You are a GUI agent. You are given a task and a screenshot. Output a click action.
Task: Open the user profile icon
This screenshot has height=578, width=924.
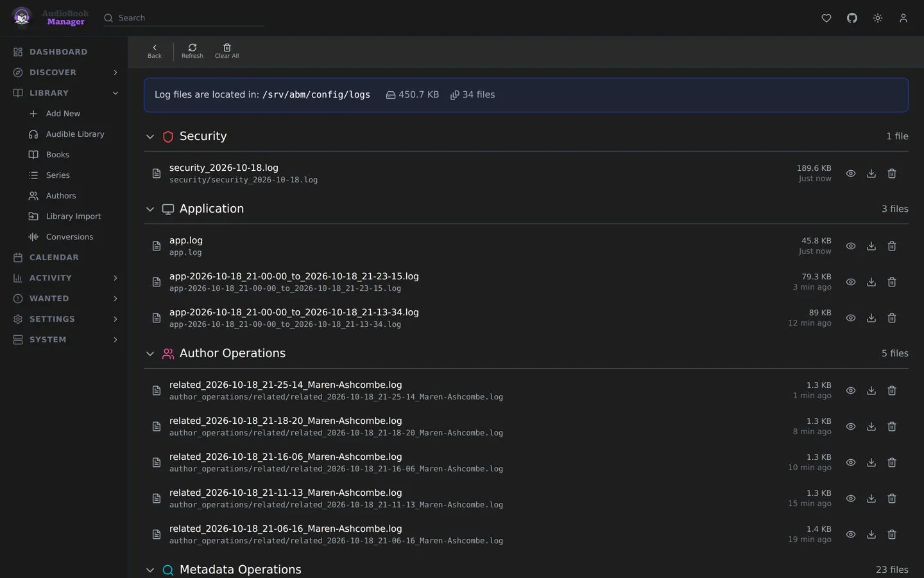(x=903, y=18)
